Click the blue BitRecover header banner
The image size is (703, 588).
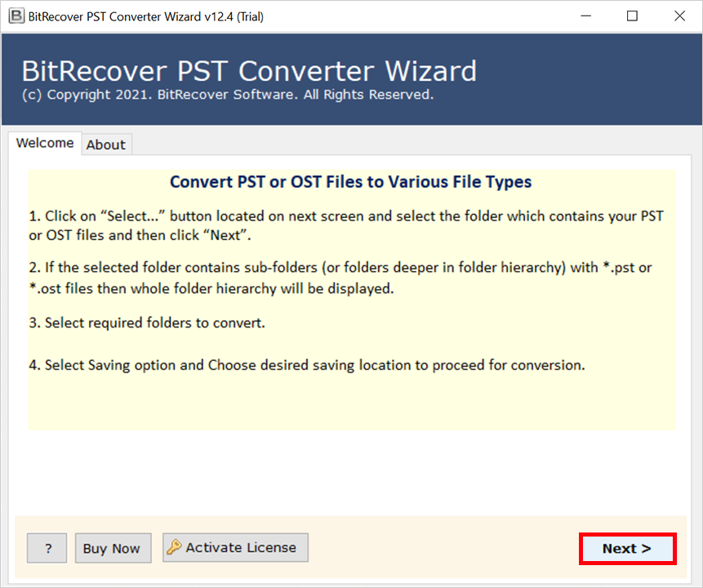(351, 78)
